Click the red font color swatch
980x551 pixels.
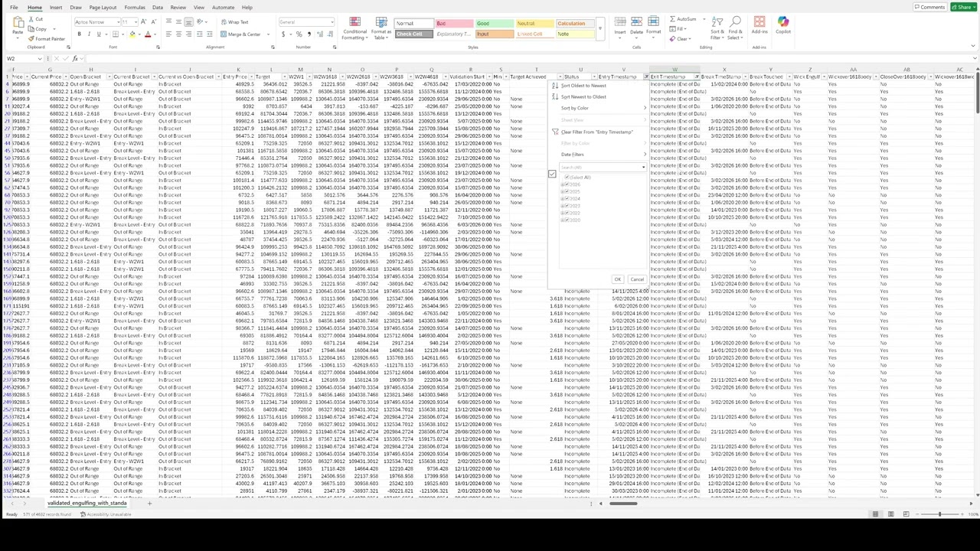pos(147,34)
